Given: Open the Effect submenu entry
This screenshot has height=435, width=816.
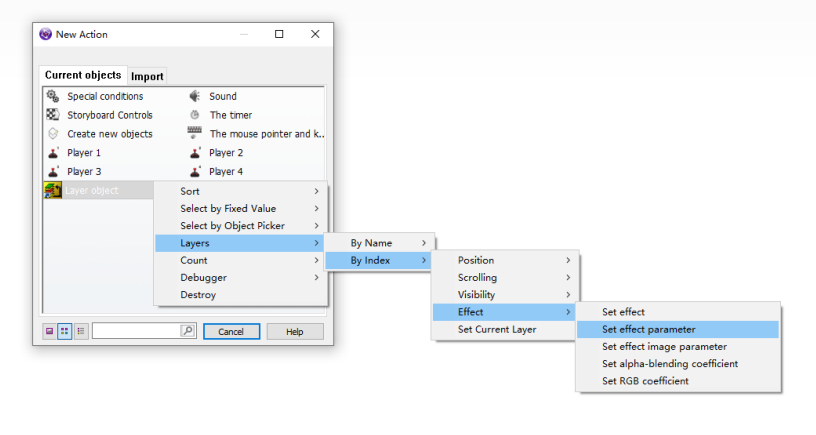Looking at the screenshot, I should 504,312.
